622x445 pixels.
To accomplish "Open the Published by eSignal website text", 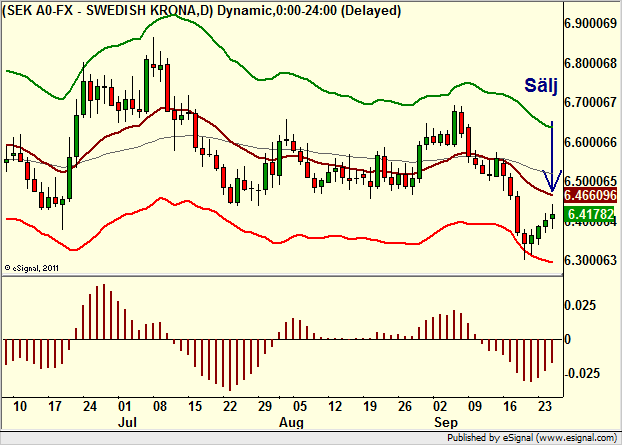I will [x=532, y=438].
